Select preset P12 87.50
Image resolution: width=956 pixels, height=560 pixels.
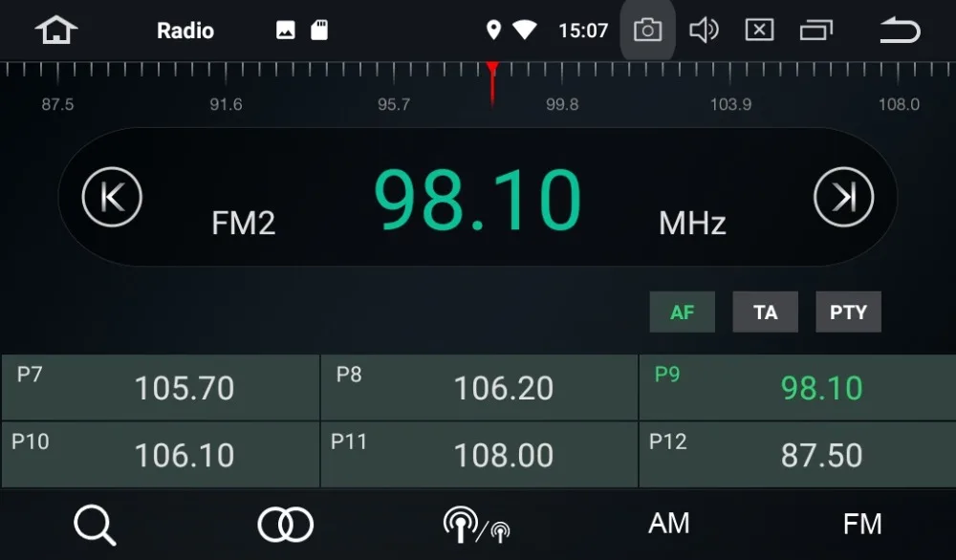[x=797, y=455]
